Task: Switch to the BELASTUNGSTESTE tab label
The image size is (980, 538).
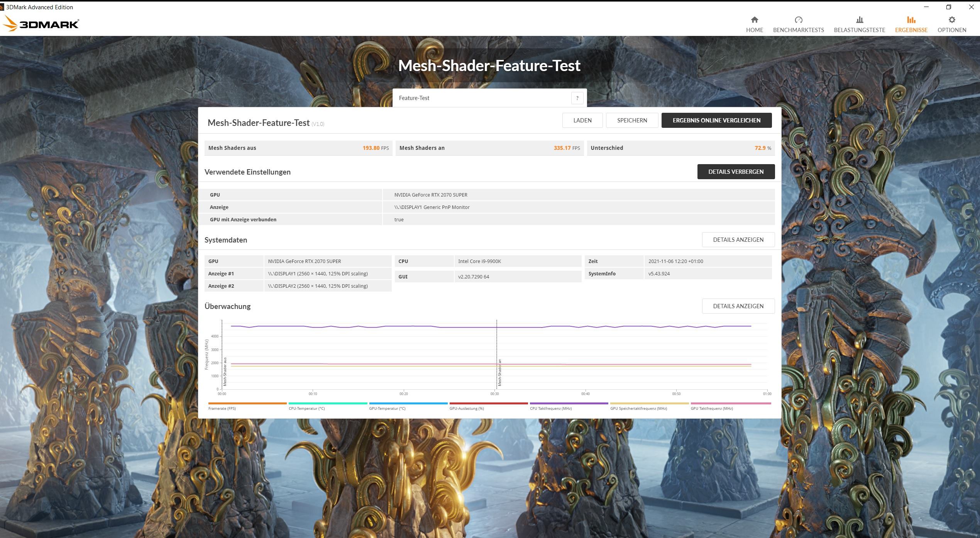Action: [x=859, y=30]
